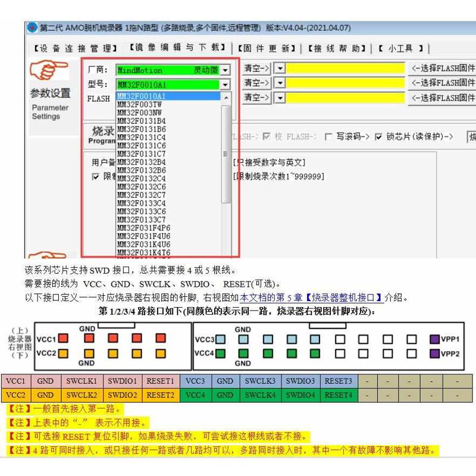
Task: Click the SWCLK1 table cell
Action: pyautogui.click(x=82, y=381)
